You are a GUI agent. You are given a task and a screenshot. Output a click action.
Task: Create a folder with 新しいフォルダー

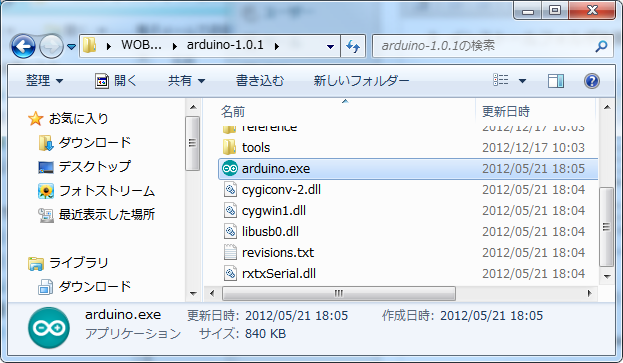361,81
